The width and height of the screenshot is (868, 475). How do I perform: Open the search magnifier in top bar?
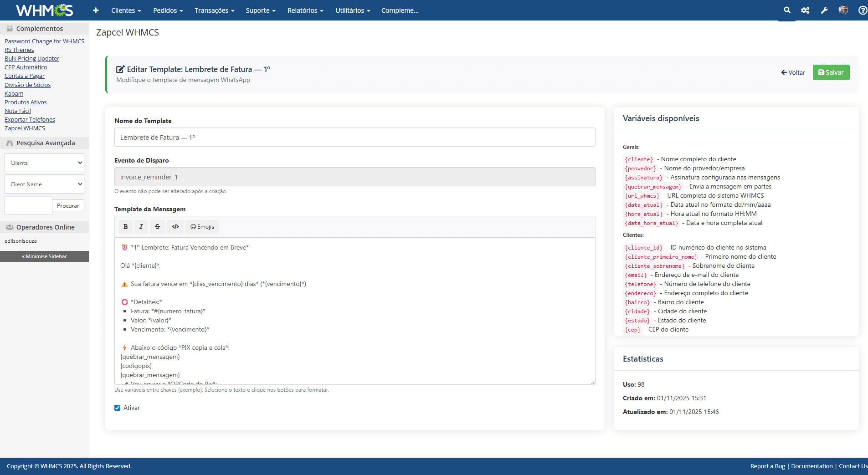point(787,10)
